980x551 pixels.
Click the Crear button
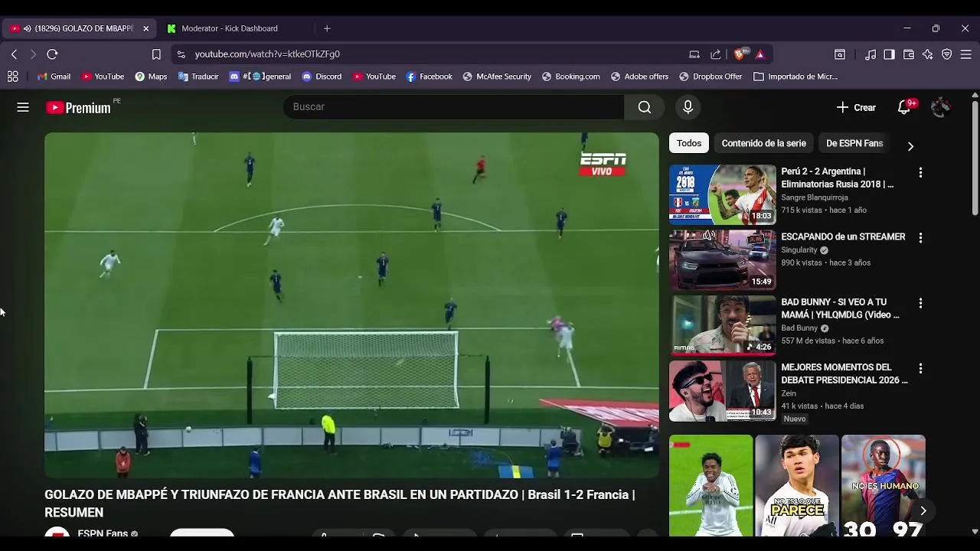click(x=856, y=107)
